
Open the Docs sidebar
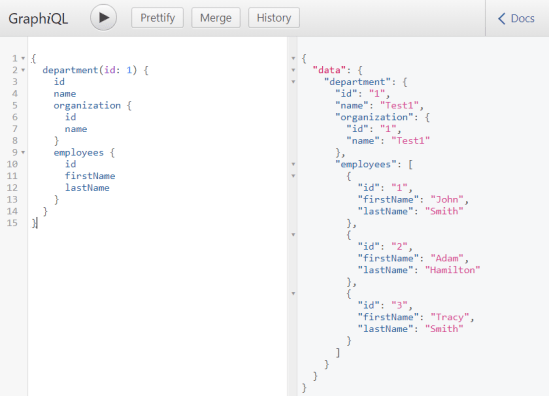[517, 18]
